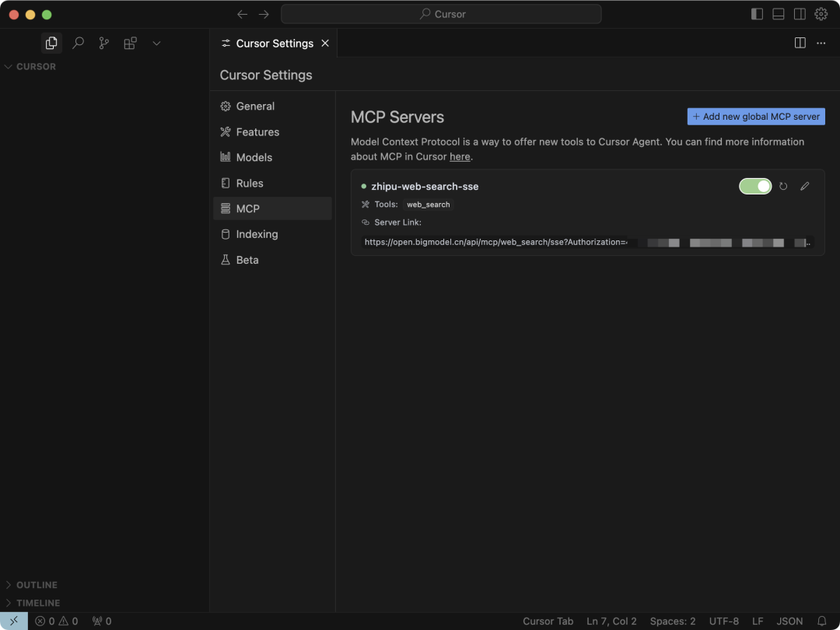Open the Extensions view icon
Image resolution: width=840 pixels, height=630 pixels.
pyautogui.click(x=130, y=44)
